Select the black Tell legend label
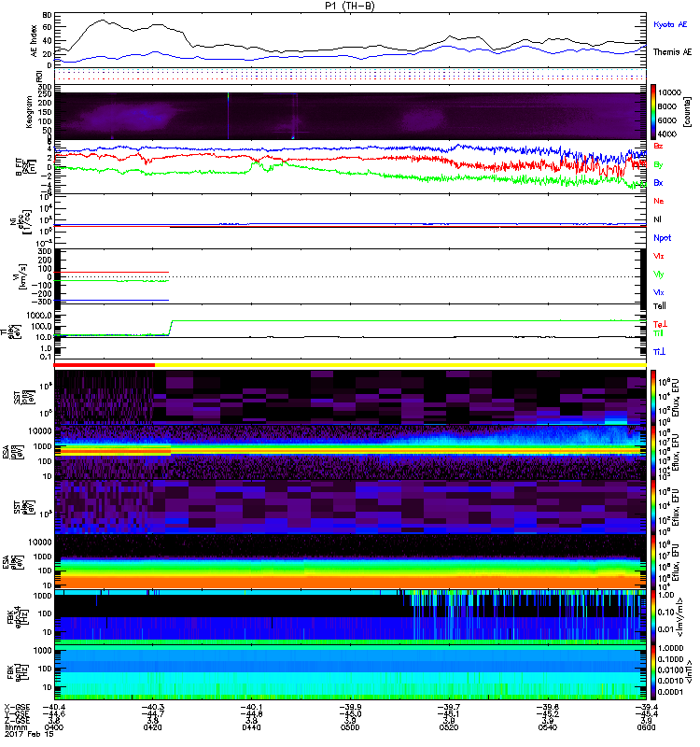The image size is (700, 747). [x=659, y=306]
